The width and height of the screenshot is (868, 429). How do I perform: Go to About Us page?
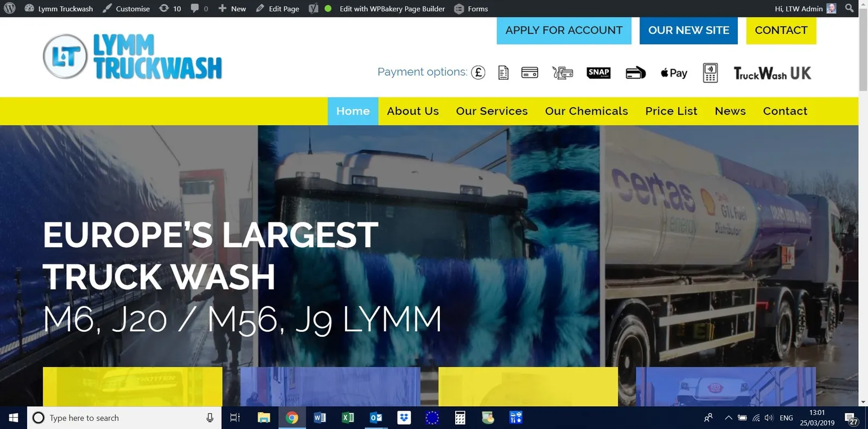click(x=413, y=111)
